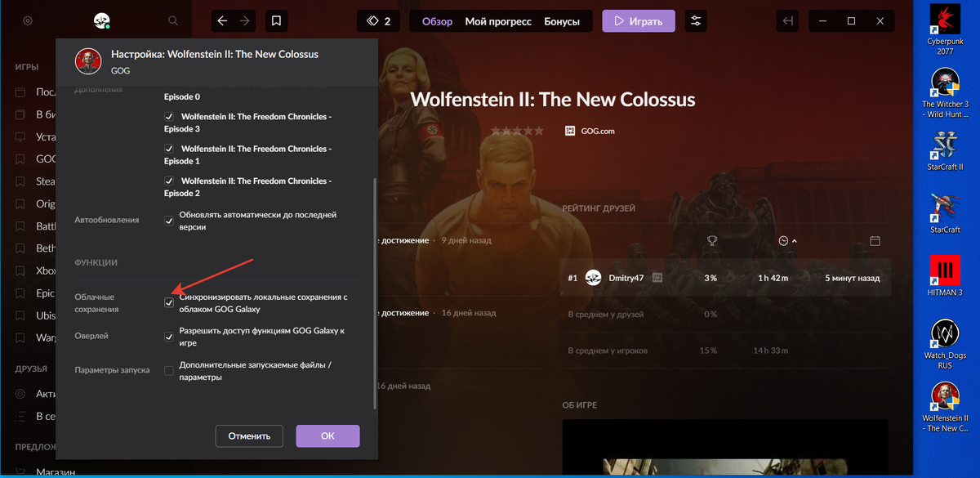Open the Ubis bookmark in the sidebar

click(x=36, y=315)
